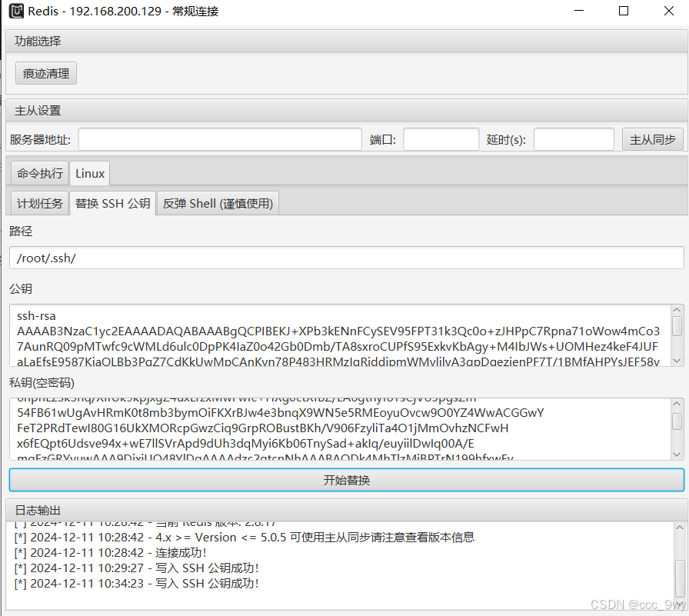Click log line about Version <= 5.0.5
The width and height of the screenshot is (689, 616).
pos(244,537)
